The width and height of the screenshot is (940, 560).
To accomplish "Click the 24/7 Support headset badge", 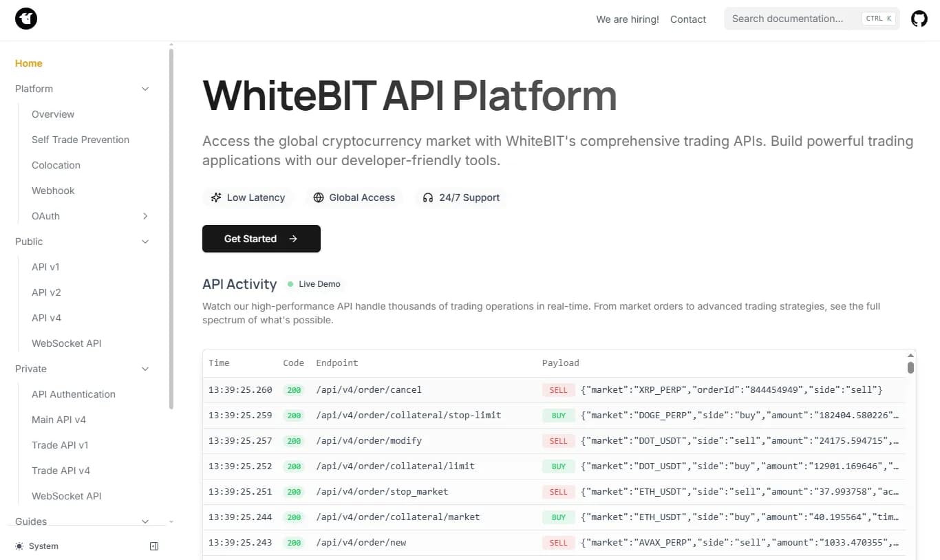I will click(461, 197).
